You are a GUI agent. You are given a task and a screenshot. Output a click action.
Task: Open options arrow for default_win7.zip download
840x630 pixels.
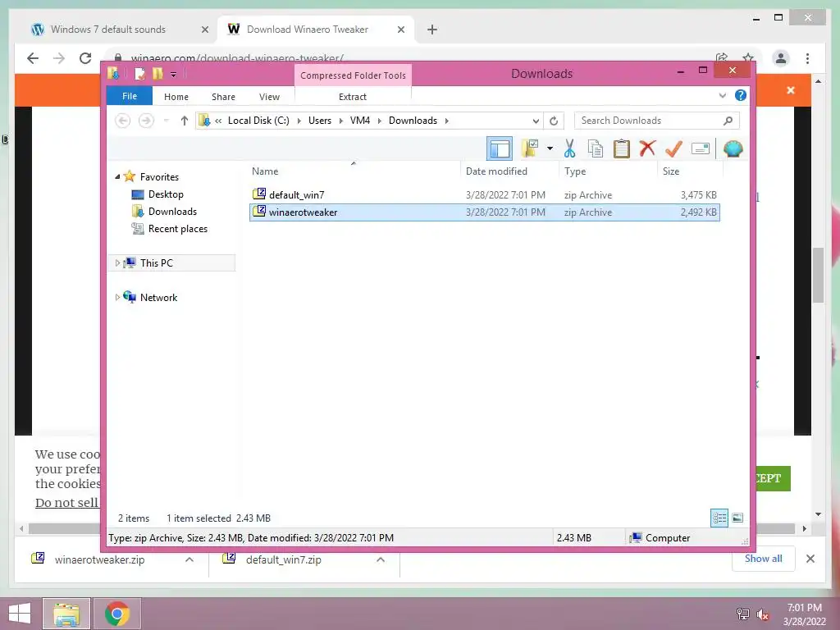(x=381, y=559)
